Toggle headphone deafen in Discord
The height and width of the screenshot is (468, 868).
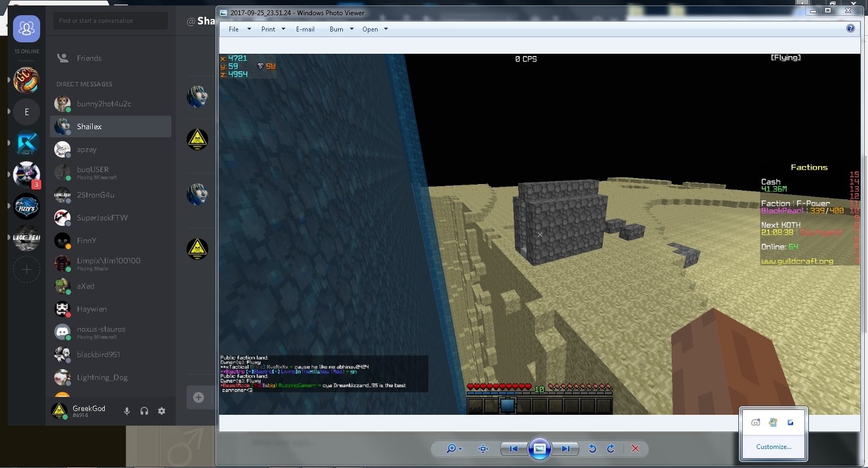144,411
